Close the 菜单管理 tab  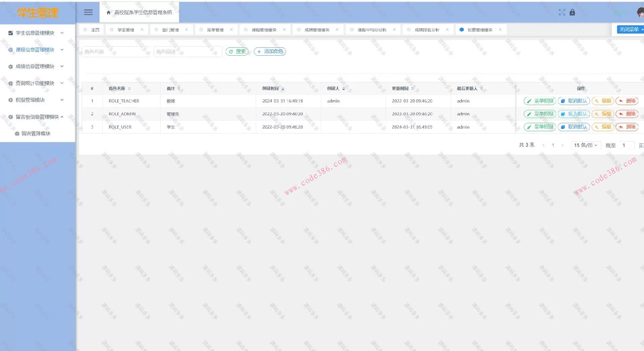pyautogui.click(x=231, y=30)
